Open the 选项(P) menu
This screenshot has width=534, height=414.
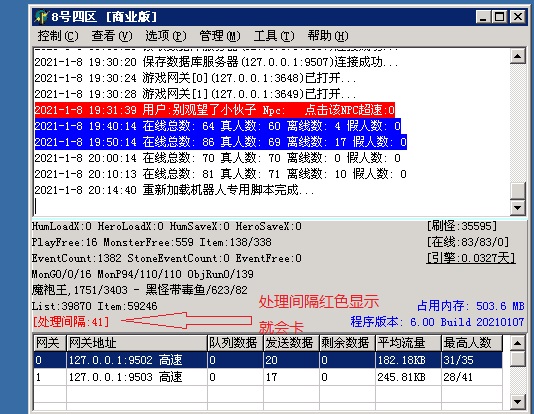tap(166, 36)
